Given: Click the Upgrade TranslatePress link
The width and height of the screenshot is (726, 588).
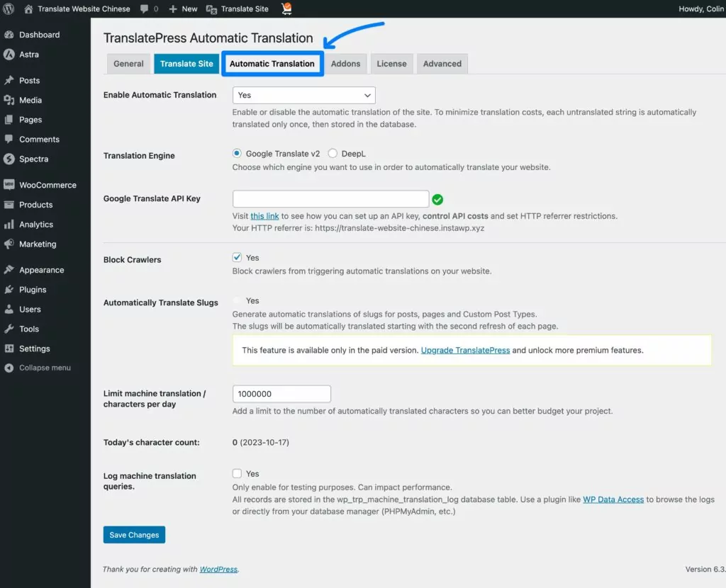Looking at the screenshot, I should pos(465,350).
